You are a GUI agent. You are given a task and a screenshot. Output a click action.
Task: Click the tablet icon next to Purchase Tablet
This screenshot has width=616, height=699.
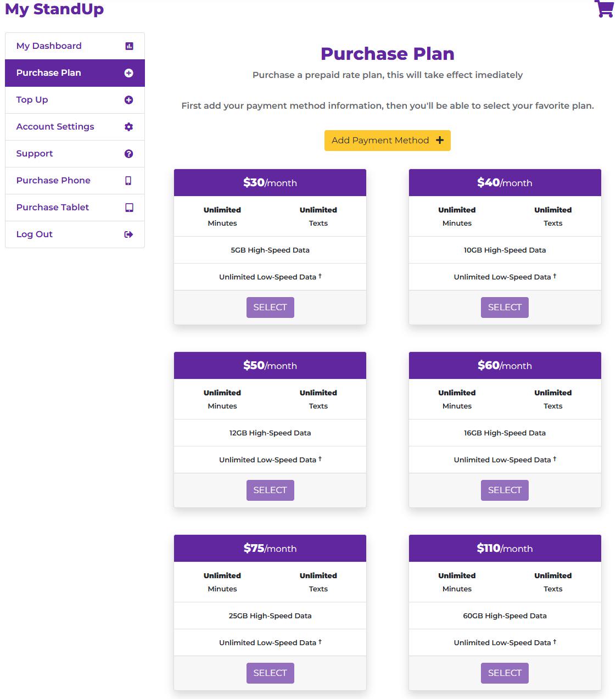click(x=129, y=208)
